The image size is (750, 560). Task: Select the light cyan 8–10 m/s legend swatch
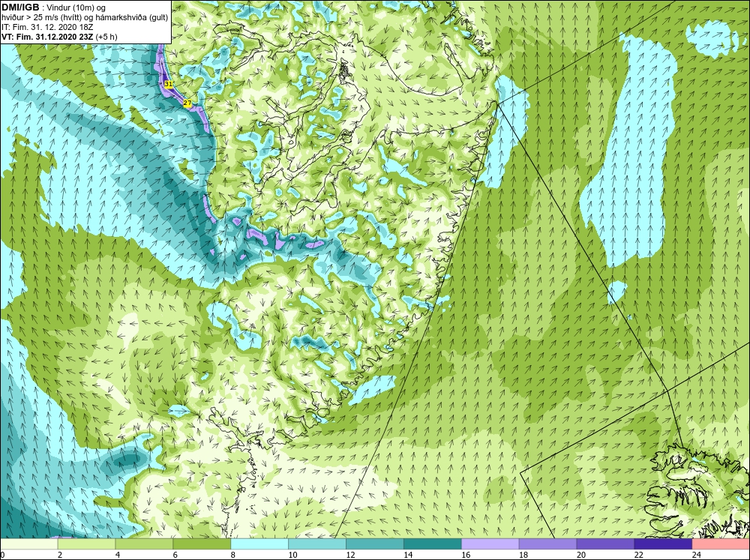(x=259, y=544)
